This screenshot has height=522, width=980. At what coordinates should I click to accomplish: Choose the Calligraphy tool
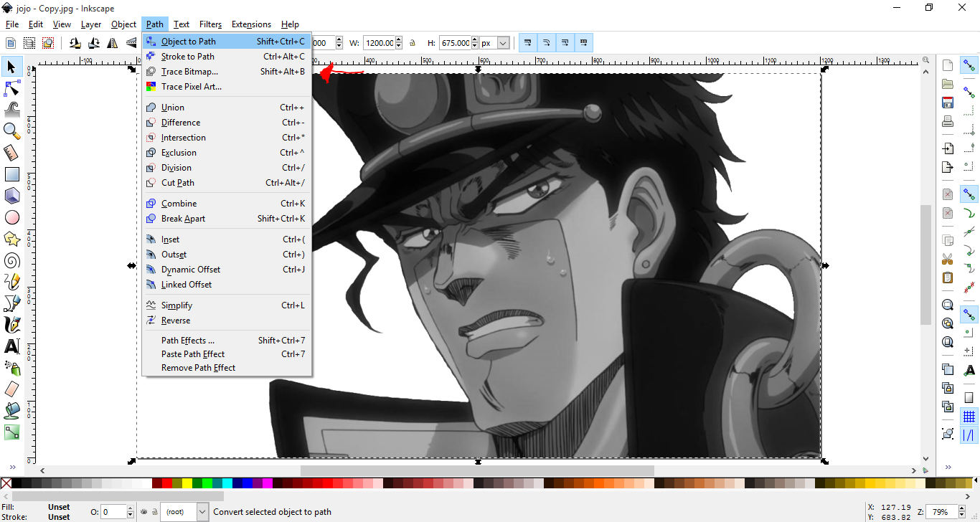pos(12,325)
